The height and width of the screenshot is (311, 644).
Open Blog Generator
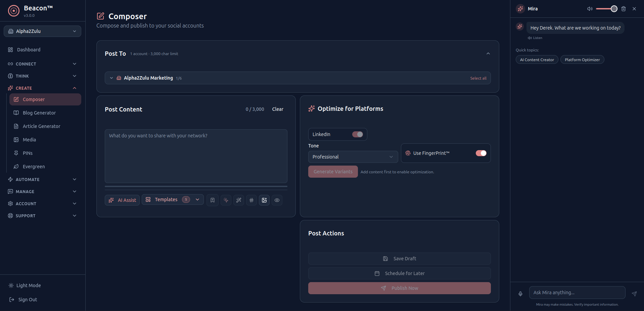pyautogui.click(x=45, y=113)
